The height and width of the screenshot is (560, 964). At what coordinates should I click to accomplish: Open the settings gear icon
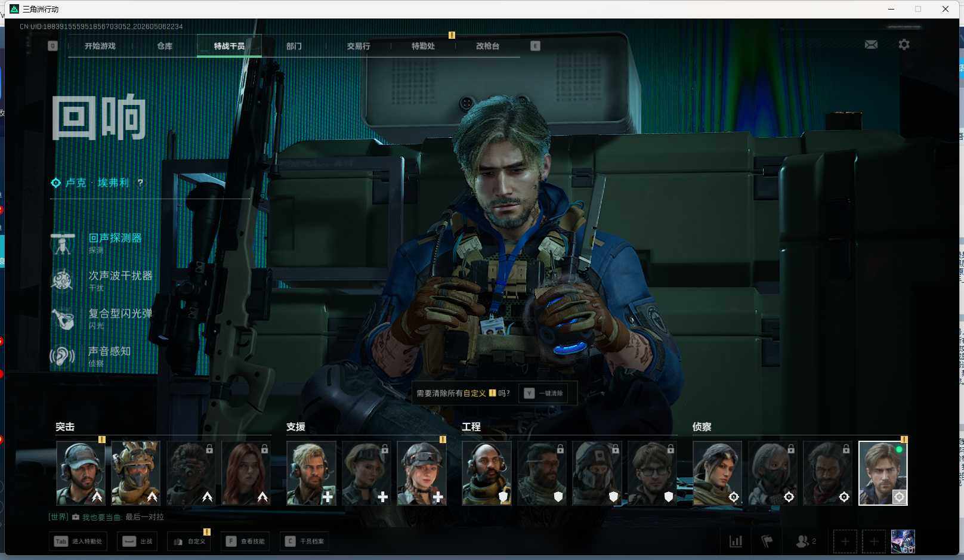(x=904, y=45)
